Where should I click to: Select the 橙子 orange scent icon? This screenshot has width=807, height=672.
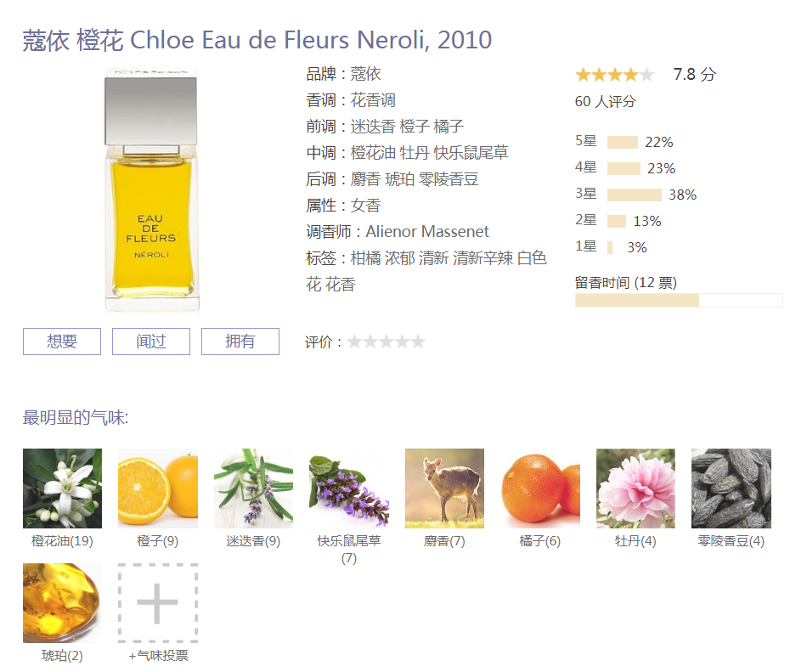[158, 488]
